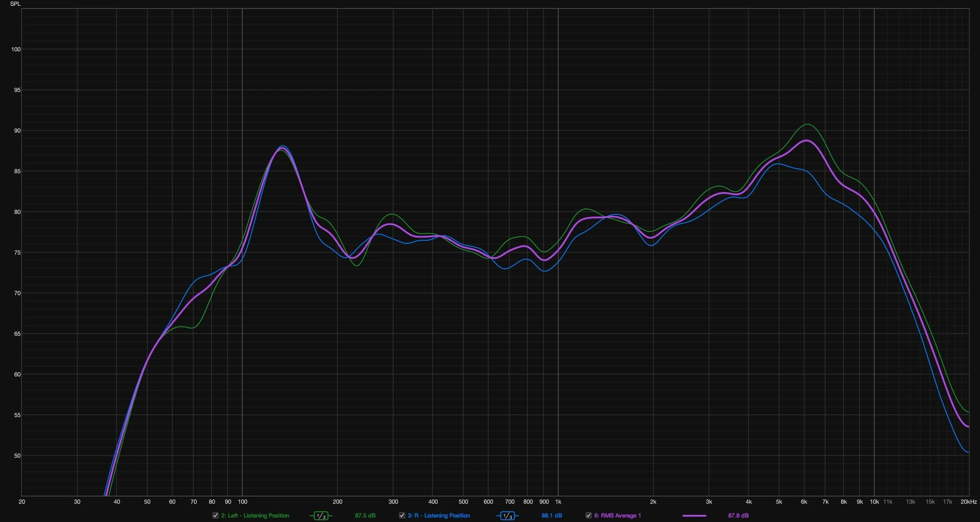Click the blue 88.1 dB readout
Screen dimensions: 980x522
tap(552, 515)
